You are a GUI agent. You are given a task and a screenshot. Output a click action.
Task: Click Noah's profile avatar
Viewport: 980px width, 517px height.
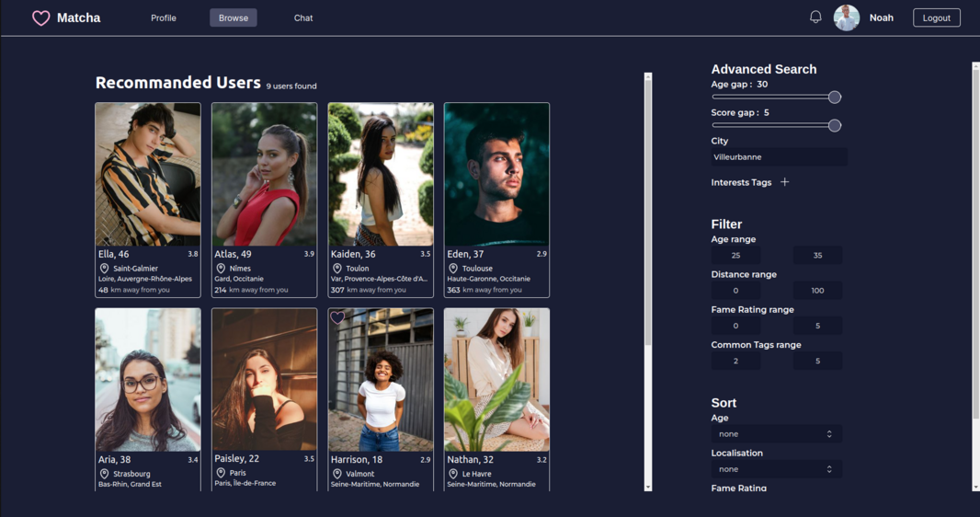[x=846, y=17]
